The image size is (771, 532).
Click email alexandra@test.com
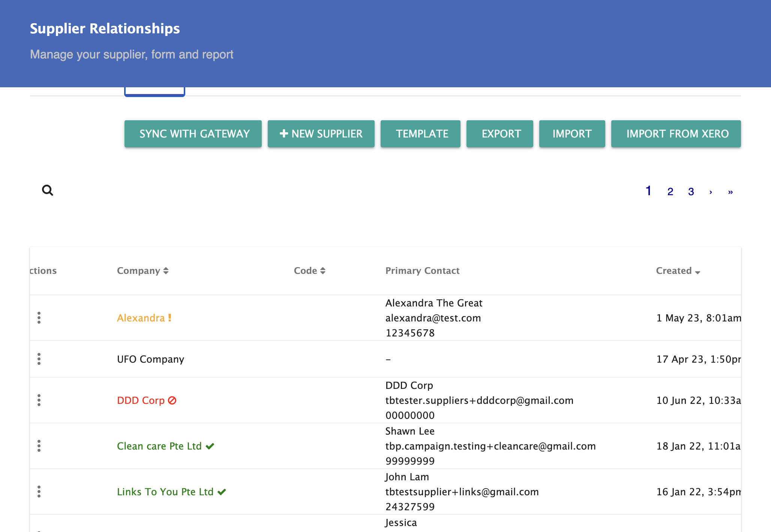click(x=433, y=318)
